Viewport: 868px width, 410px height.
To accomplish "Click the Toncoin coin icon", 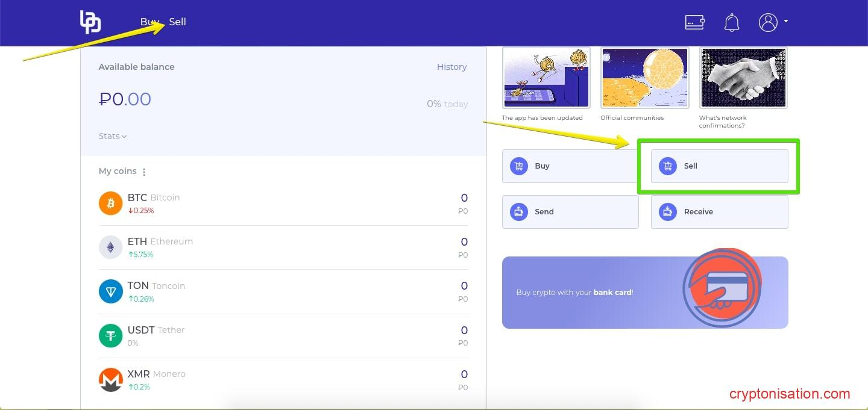I will pos(110,292).
